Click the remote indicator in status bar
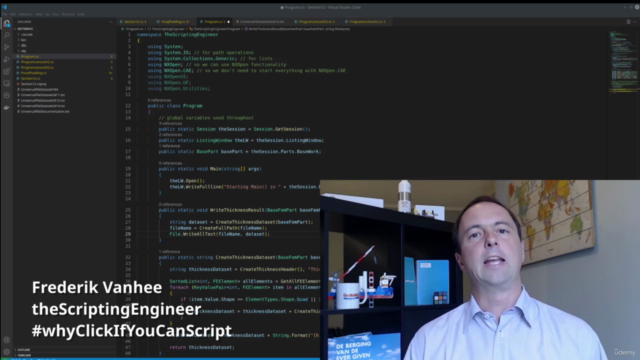This screenshot has height=360, width=640. pos(5,359)
